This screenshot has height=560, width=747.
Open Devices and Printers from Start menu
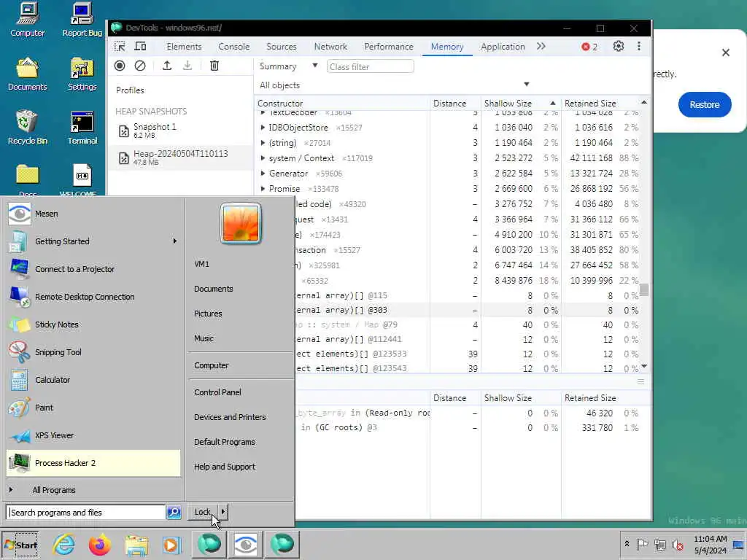[230, 417]
